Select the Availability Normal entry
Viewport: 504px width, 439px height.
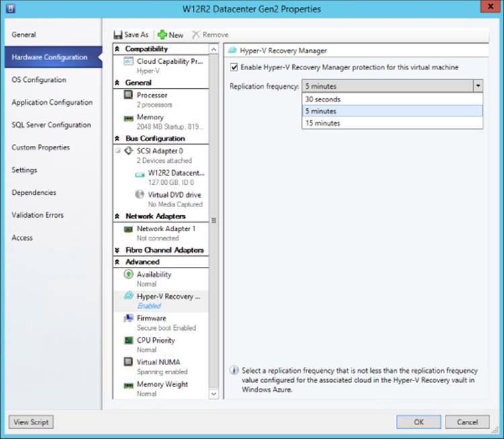161,279
